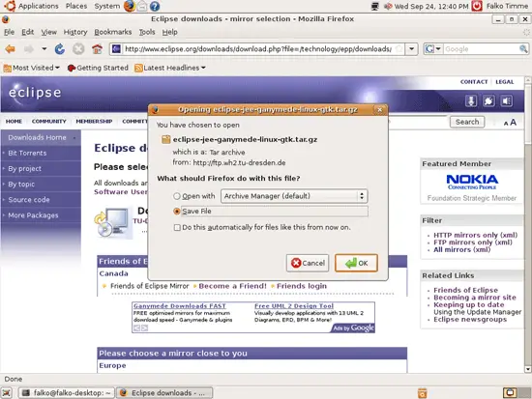
Task: Click previous arrow in Google ad
Action: coord(136,328)
